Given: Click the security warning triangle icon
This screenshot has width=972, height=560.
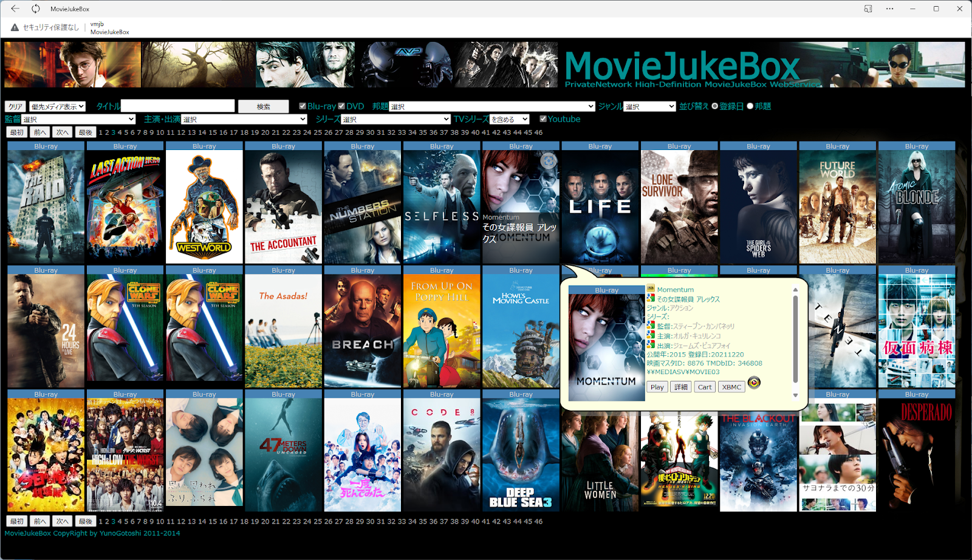Looking at the screenshot, I should click(15, 27).
